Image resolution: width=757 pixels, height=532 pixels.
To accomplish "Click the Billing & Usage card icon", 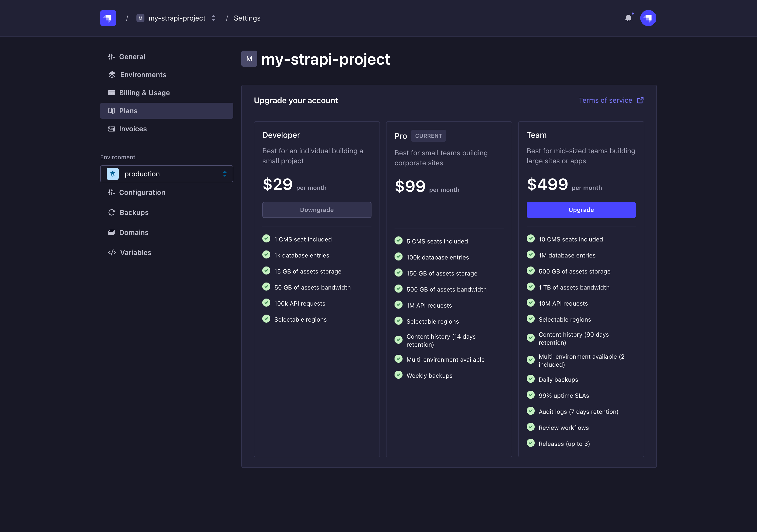I will [x=112, y=93].
